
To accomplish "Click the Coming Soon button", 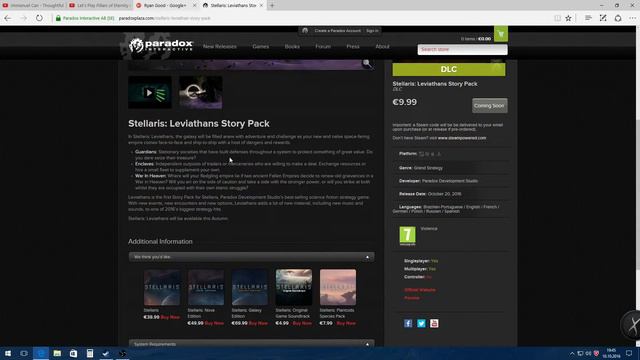I will point(489,105).
